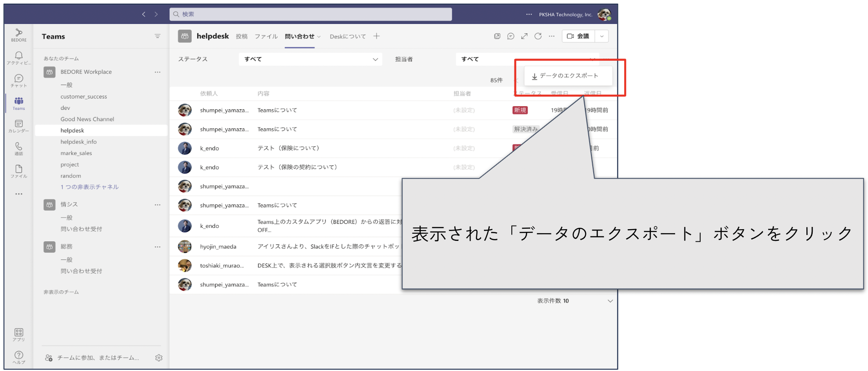Open settings ellipsis in title bar
The image size is (868, 371).
click(529, 14)
